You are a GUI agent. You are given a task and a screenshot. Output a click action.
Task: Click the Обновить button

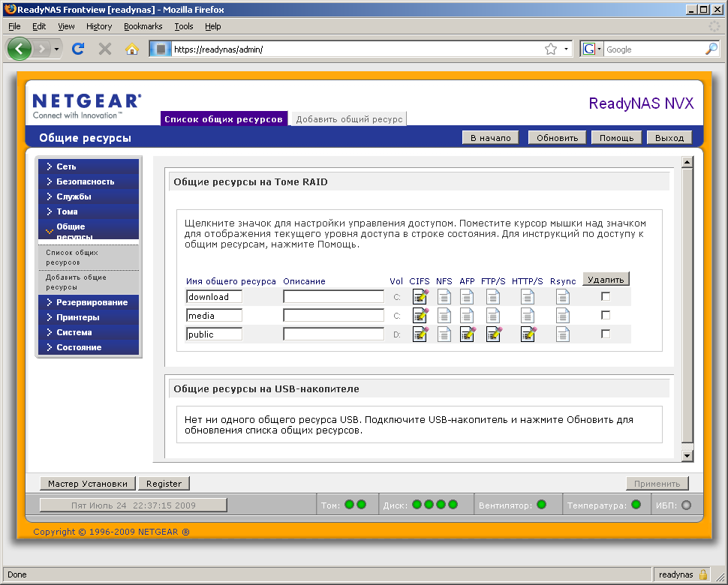click(x=557, y=138)
